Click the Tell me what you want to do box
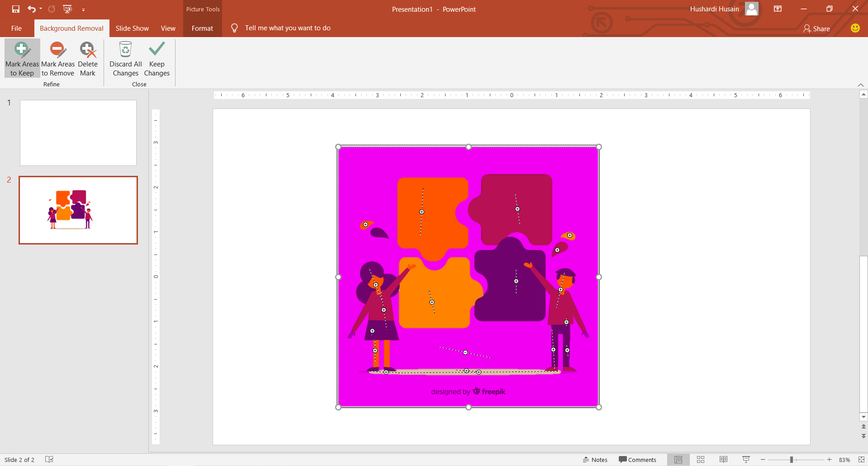 [288, 28]
